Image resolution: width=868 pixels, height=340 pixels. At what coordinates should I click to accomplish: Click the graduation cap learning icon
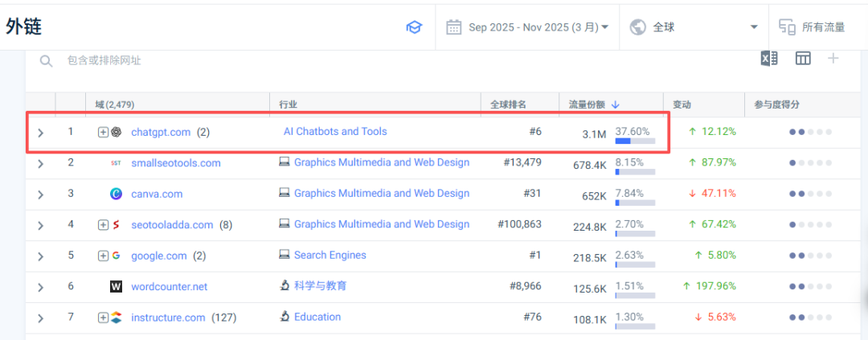pos(414,27)
